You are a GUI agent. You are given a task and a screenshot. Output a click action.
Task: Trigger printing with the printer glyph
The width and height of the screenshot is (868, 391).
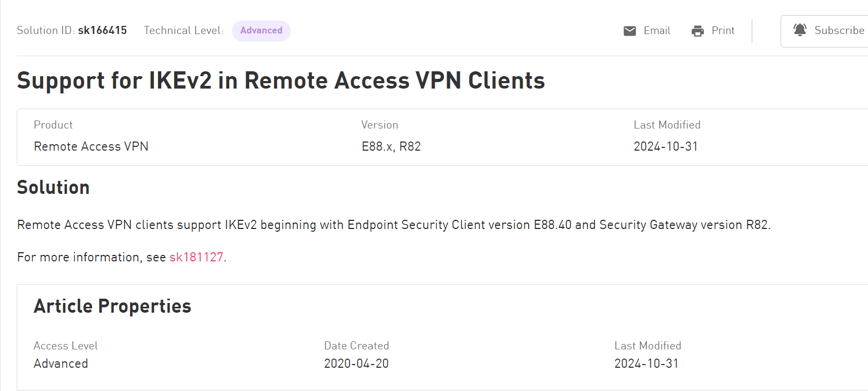[698, 31]
